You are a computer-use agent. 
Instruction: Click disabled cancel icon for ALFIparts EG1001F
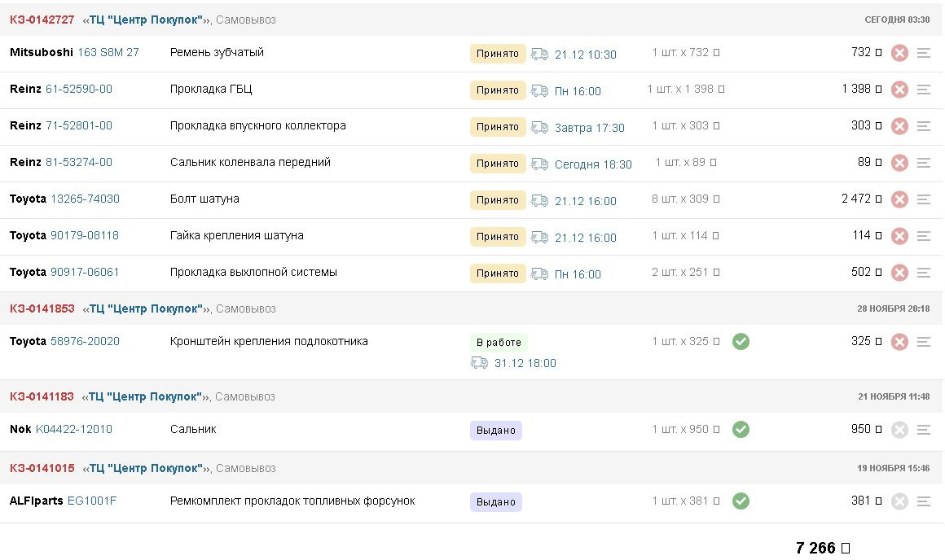pos(899,501)
